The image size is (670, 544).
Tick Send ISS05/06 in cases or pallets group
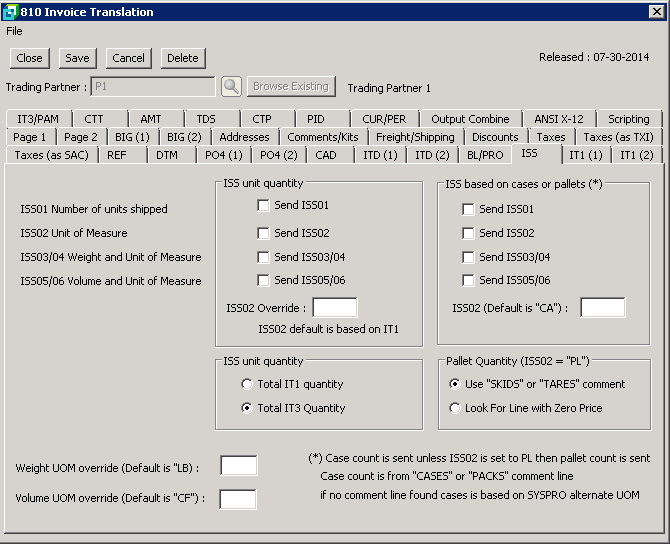pyautogui.click(x=468, y=281)
